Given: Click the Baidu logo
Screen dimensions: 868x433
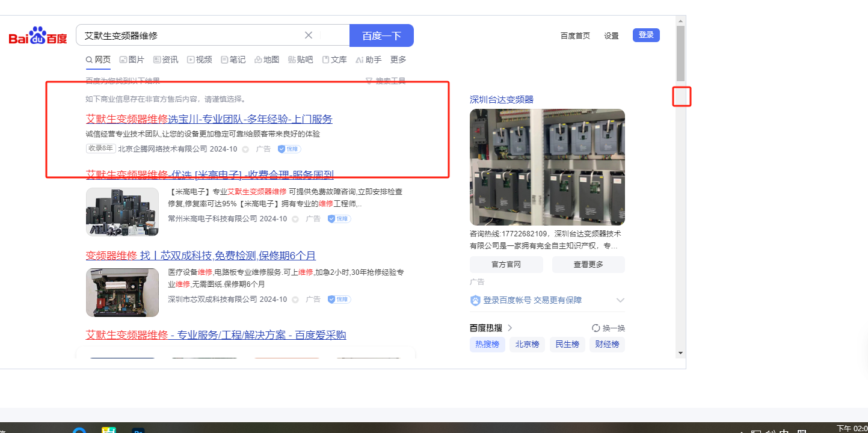Looking at the screenshot, I should coord(38,35).
